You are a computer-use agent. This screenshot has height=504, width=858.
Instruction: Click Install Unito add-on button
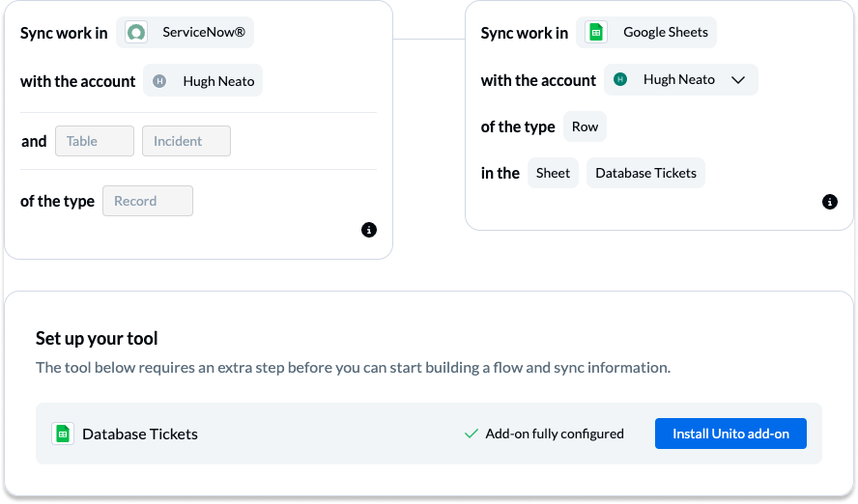click(730, 434)
